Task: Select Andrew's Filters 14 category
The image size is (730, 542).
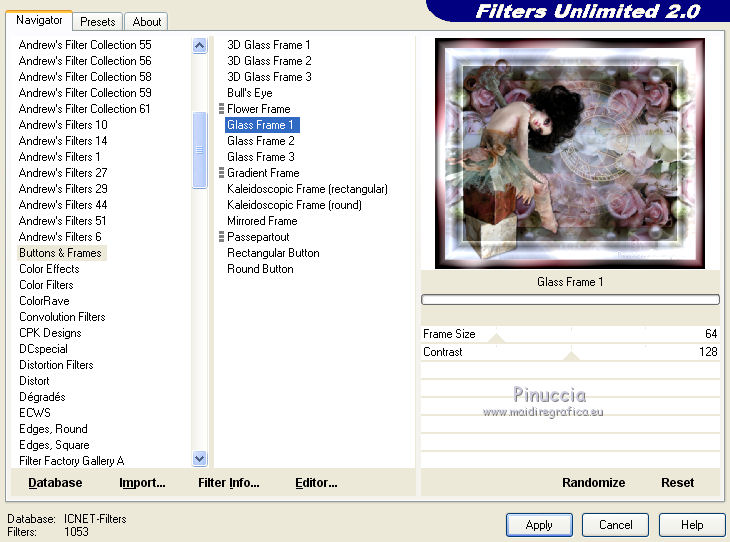Action: coord(63,141)
